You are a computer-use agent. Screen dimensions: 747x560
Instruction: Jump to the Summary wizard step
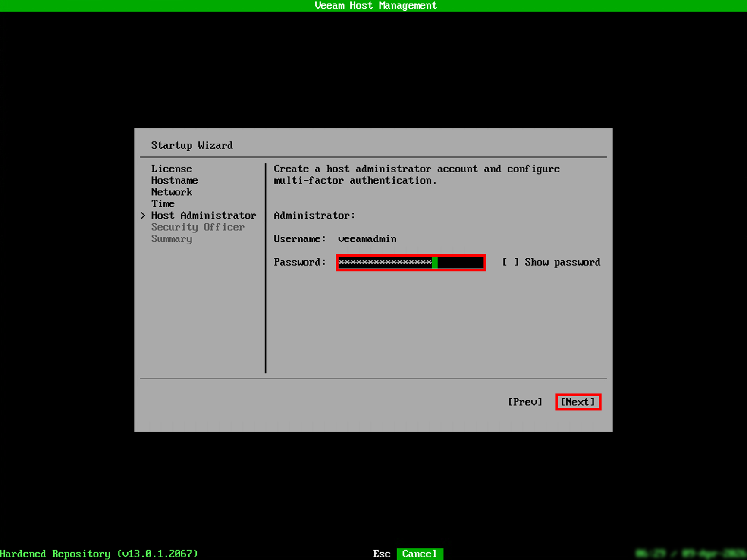click(x=171, y=238)
